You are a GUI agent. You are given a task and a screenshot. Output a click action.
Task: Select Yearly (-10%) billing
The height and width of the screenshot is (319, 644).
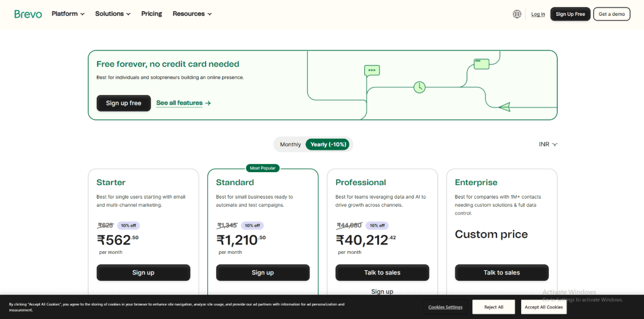point(328,145)
